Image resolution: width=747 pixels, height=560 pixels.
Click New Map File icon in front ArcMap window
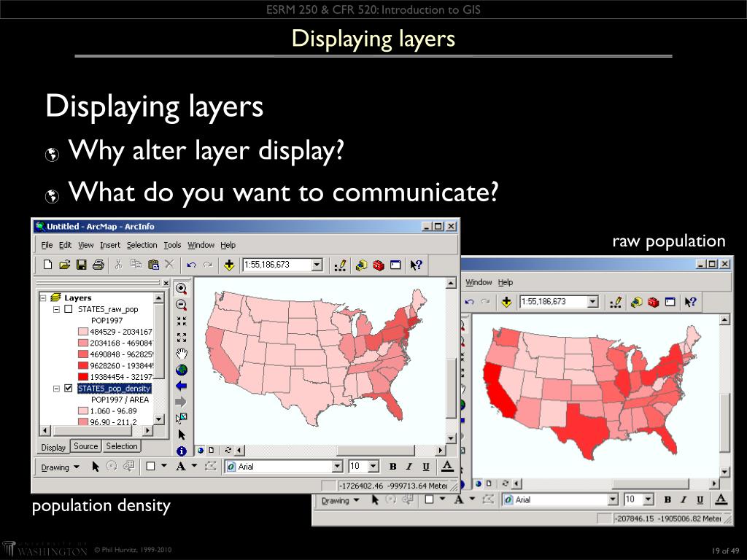(47, 265)
